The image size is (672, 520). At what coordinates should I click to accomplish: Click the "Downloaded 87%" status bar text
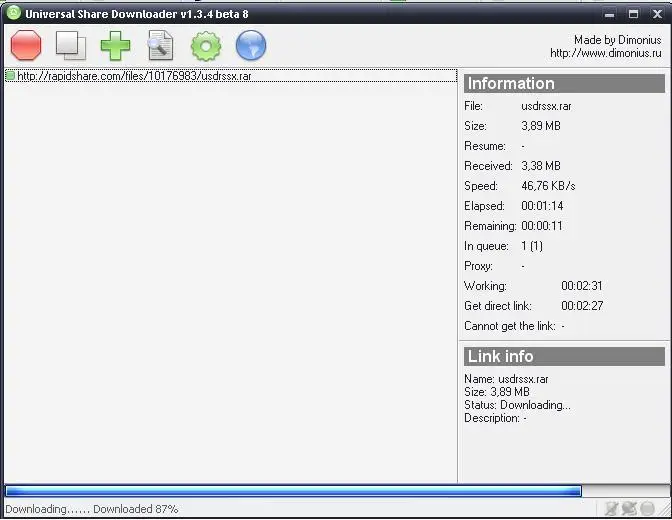pos(135,509)
